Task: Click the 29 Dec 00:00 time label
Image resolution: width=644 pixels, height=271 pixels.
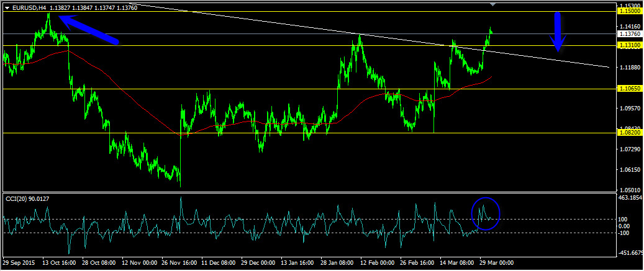Action: (x=258, y=262)
